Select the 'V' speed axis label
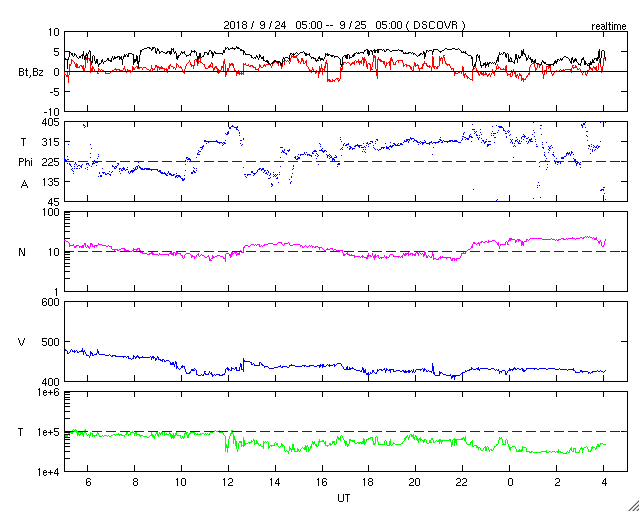This screenshot has height=512, width=640. tap(22, 342)
